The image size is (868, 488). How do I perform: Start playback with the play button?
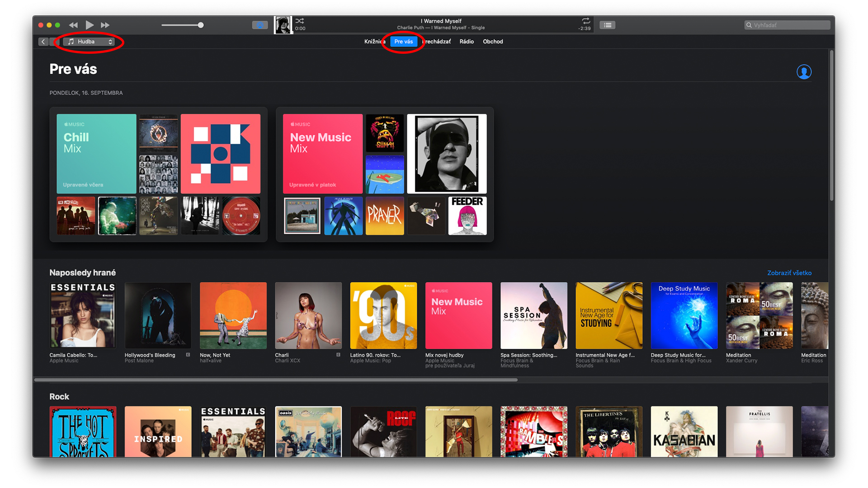pyautogui.click(x=90, y=25)
